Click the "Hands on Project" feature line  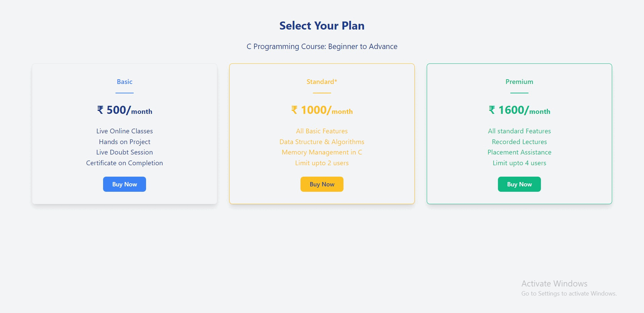125,142
